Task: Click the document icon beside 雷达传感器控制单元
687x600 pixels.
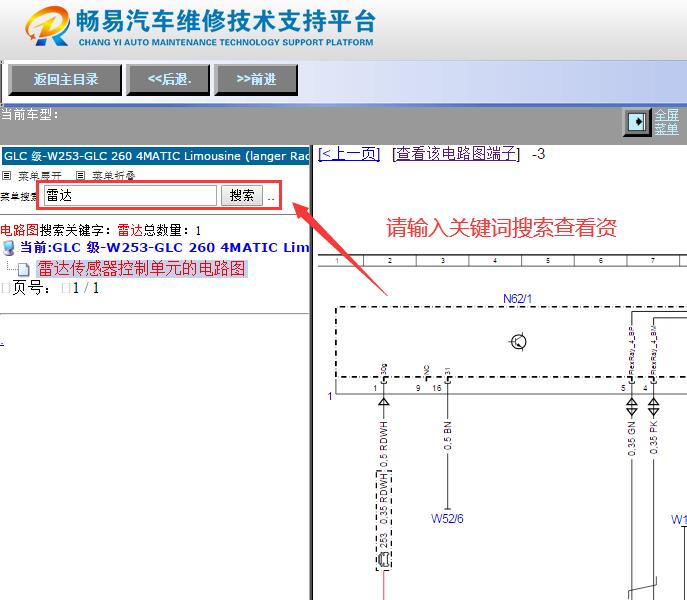Action: (x=24, y=270)
